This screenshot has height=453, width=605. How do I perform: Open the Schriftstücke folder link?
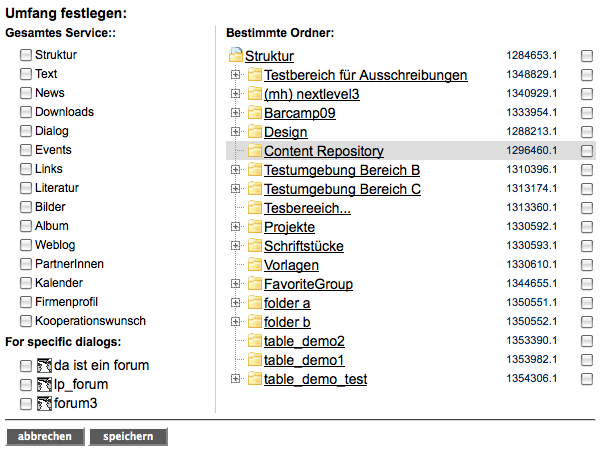(x=304, y=246)
